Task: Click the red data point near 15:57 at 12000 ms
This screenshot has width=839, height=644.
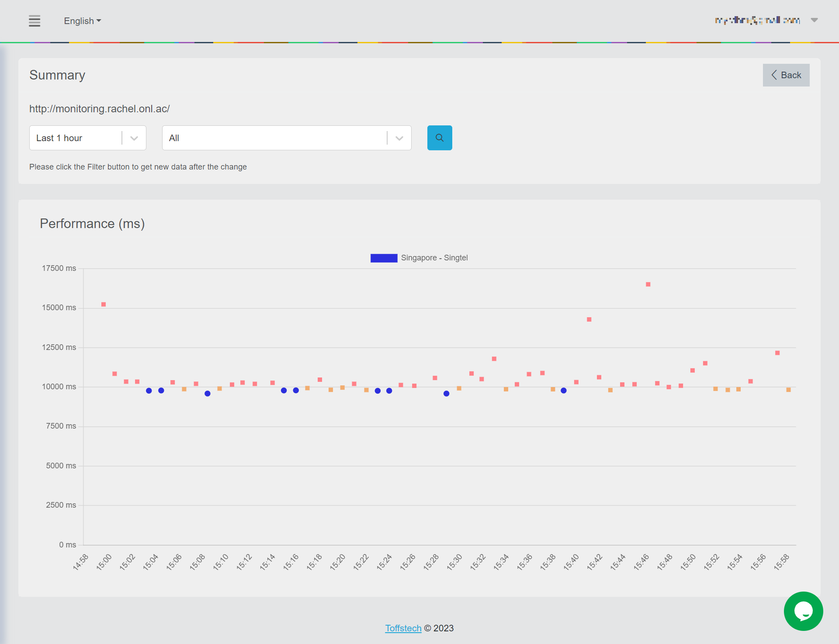Action: tap(777, 353)
